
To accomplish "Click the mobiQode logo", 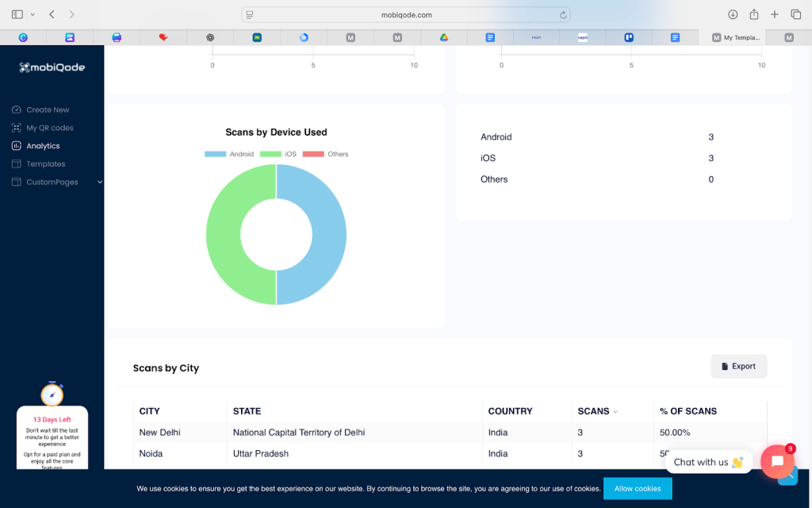I will click(x=52, y=67).
